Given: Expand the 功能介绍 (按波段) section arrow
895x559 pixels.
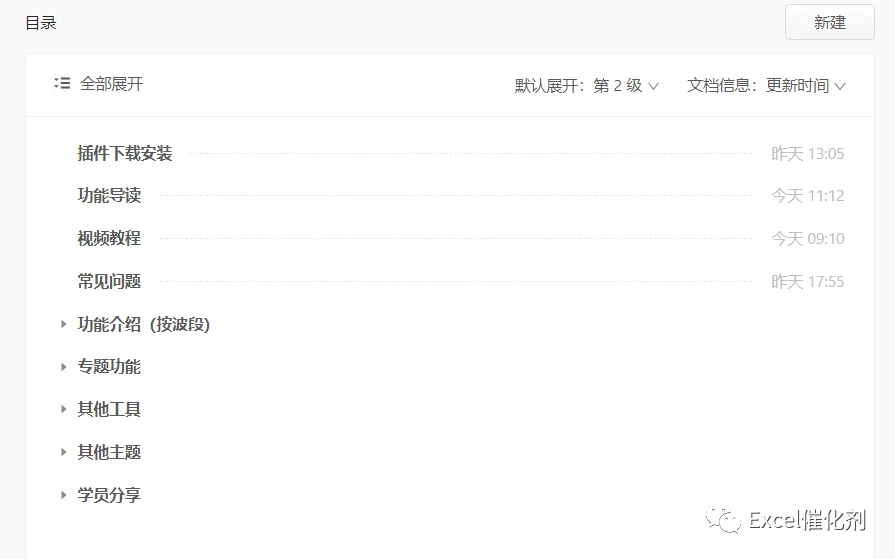Looking at the screenshot, I should (63, 324).
